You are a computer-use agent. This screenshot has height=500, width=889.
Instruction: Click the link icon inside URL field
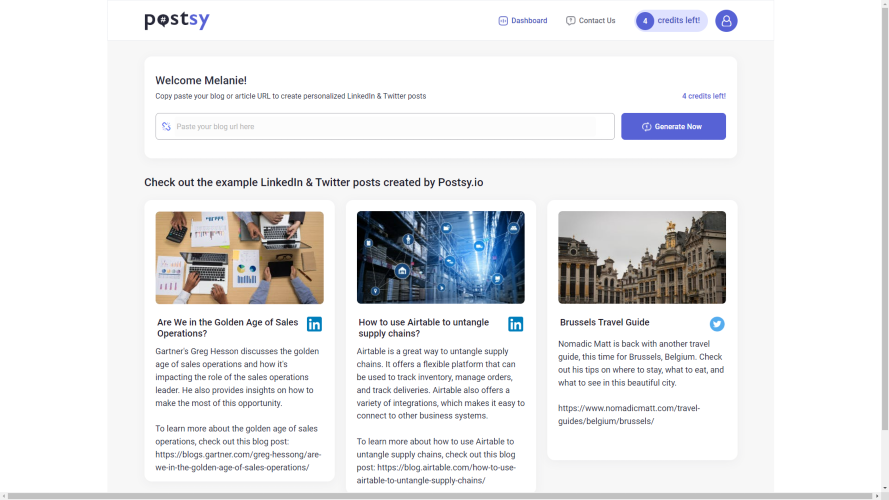click(x=166, y=126)
